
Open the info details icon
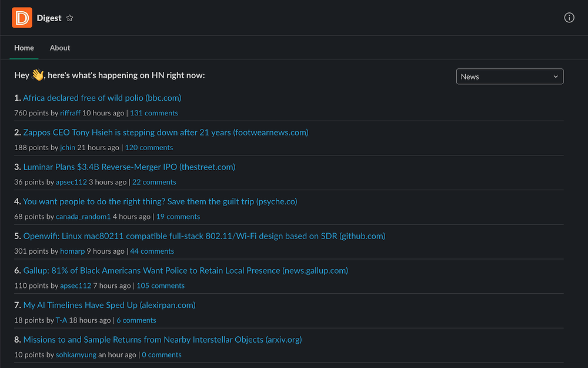point(569,18)
